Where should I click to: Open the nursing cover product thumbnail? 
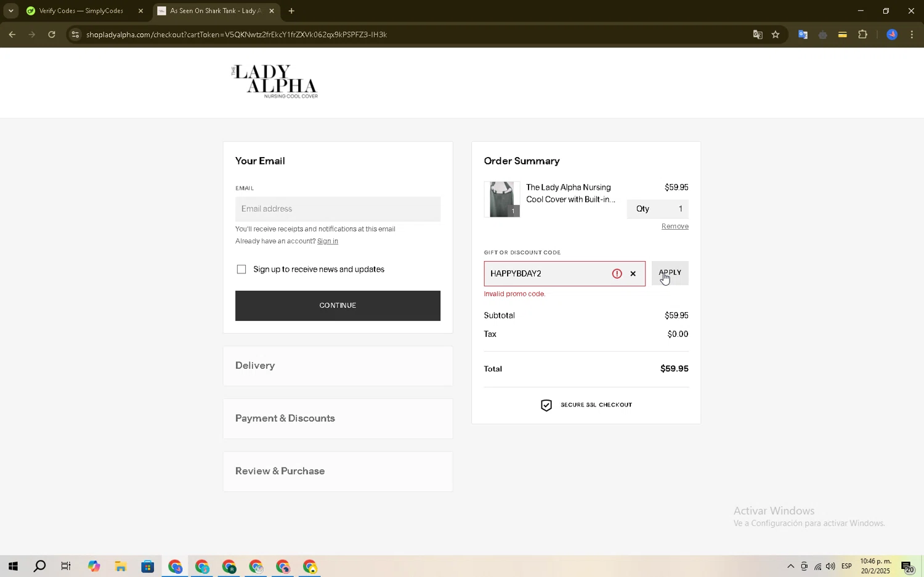502,200
